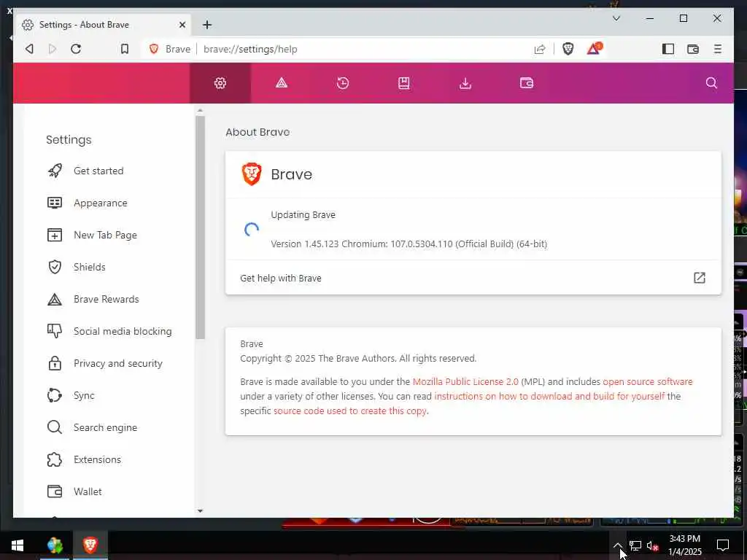Screen dimensions: 747x560
Task: Click the sidebar scroll up arrow
Action: (x=200, y=110)
